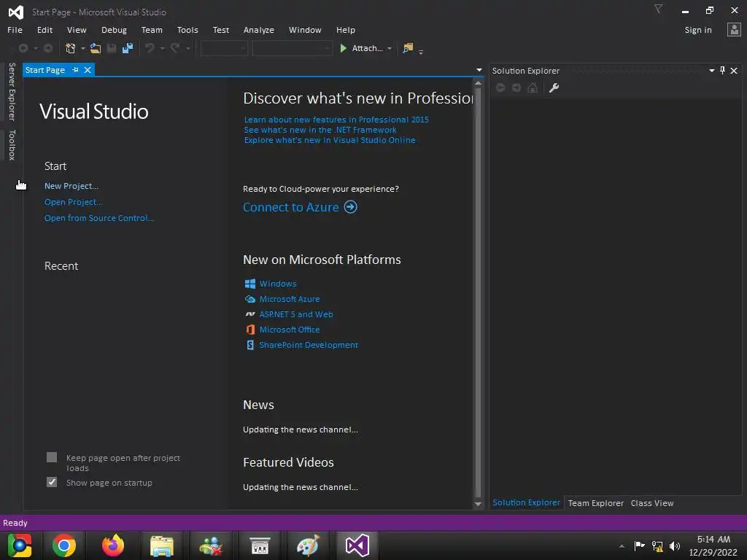Open the Solution Platforms combo box
The width and height of the screenshot is (747, 560).
292,48
